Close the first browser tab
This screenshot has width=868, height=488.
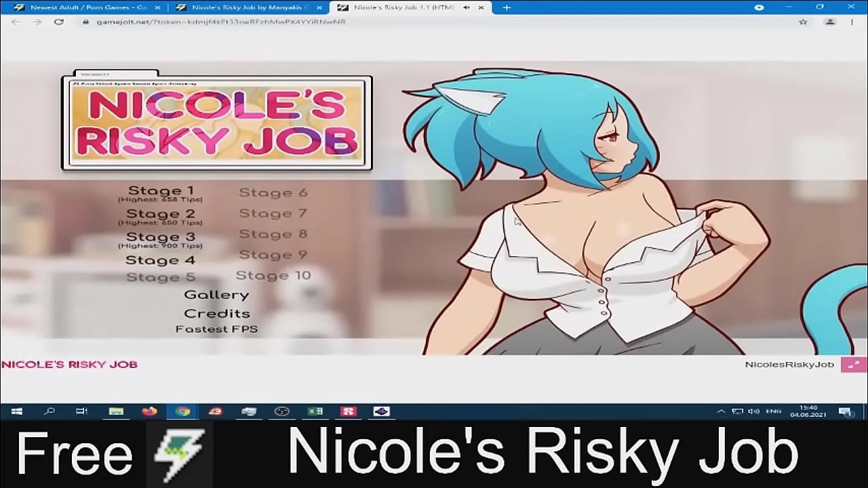coord(158,7)
